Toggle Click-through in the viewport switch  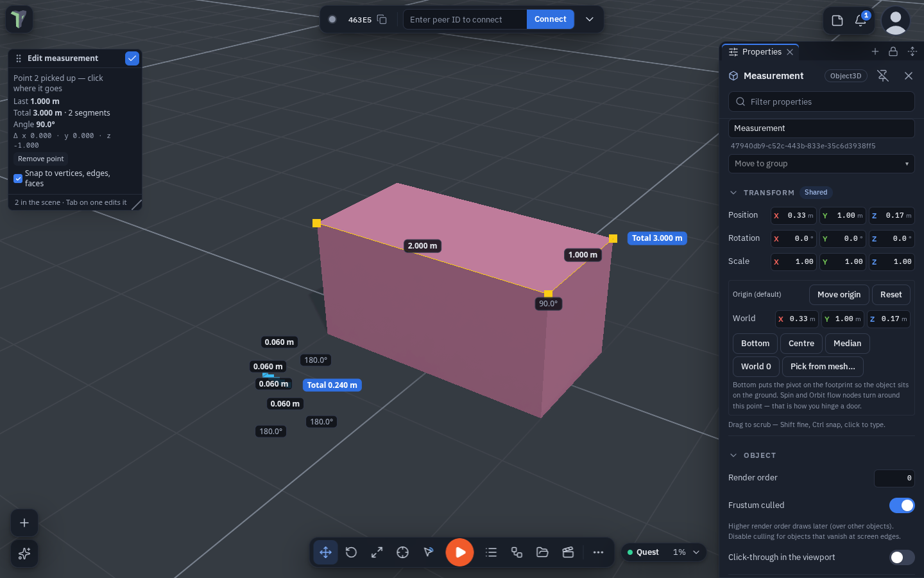pyautogui.click(x=902, y=557)
